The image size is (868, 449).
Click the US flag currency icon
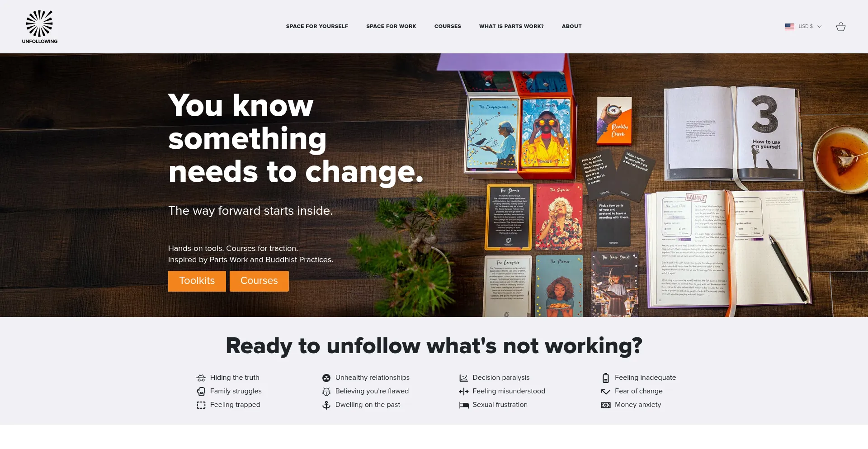click(x=790, y=27)
